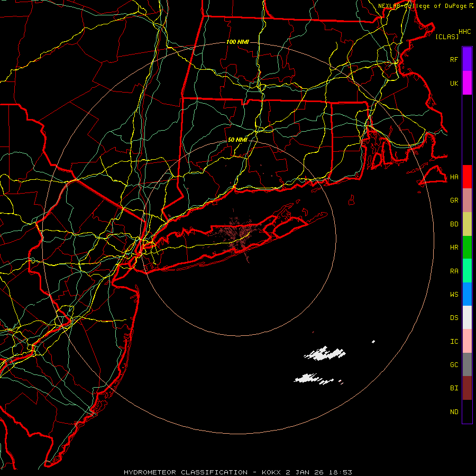This screenshot has width=476, height=476.
Task: Click the "HHC" product code text
Action: click(465, 32)
